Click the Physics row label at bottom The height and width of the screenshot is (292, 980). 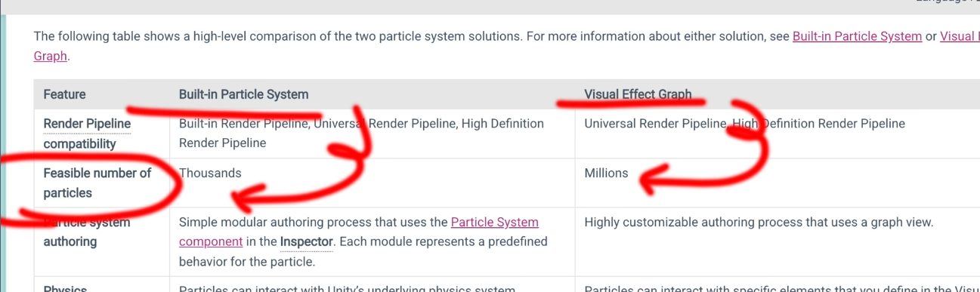pos(65,289)
